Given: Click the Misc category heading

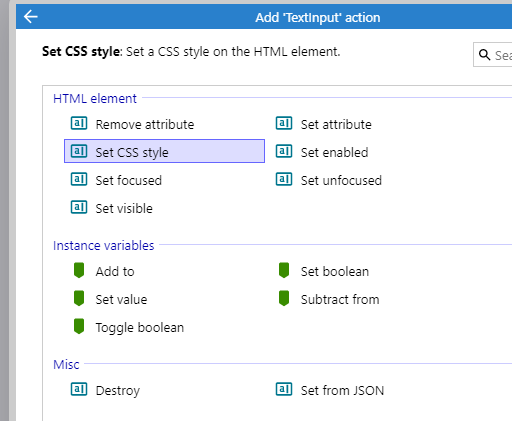Looking at the screenshot, I should click(66, 365).
